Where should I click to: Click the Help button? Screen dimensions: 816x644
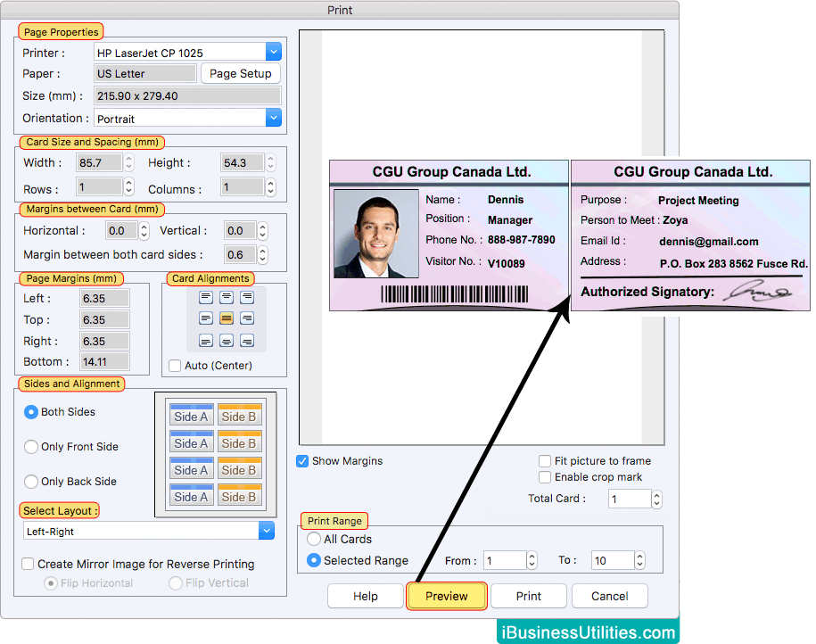tap(366, 596)
